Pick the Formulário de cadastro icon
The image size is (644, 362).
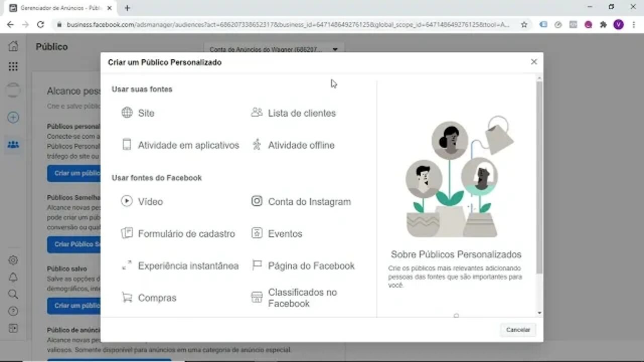(x=127, y=233)
